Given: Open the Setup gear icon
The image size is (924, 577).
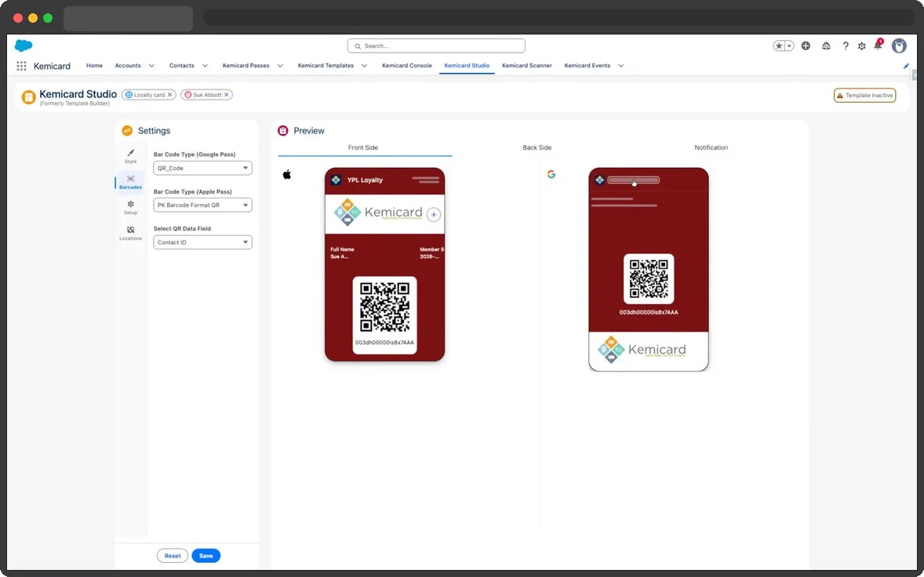Looking at the screenshot, I should 861,46.
